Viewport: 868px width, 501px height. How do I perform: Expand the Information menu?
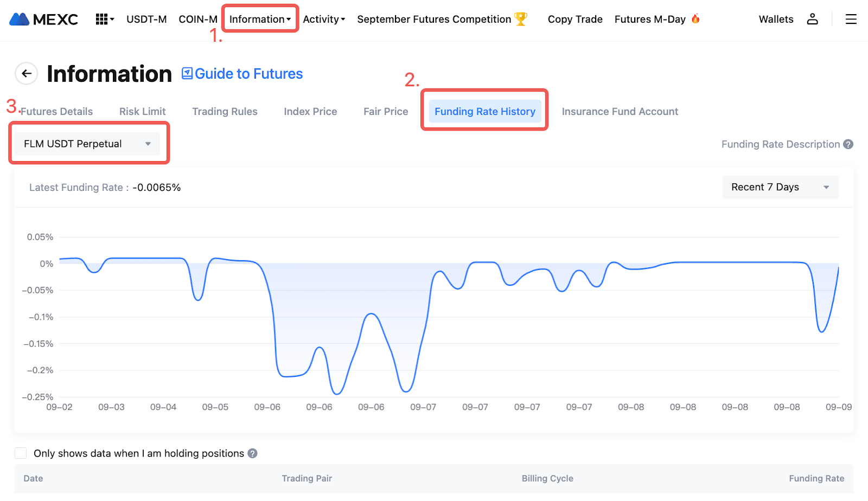260,20
